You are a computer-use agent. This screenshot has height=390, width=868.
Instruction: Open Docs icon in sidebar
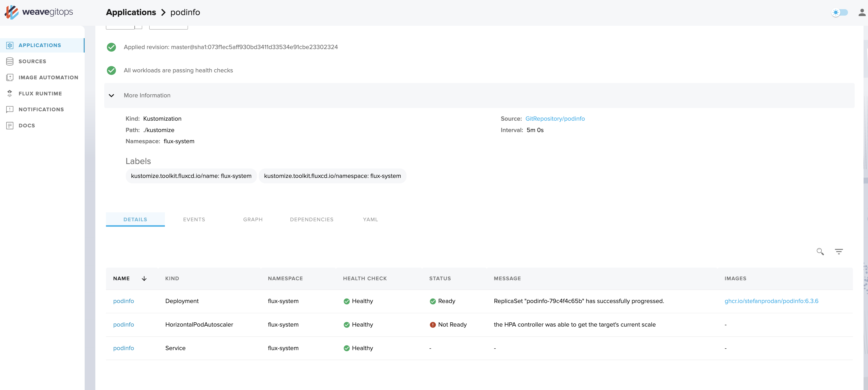coord(10,126)
